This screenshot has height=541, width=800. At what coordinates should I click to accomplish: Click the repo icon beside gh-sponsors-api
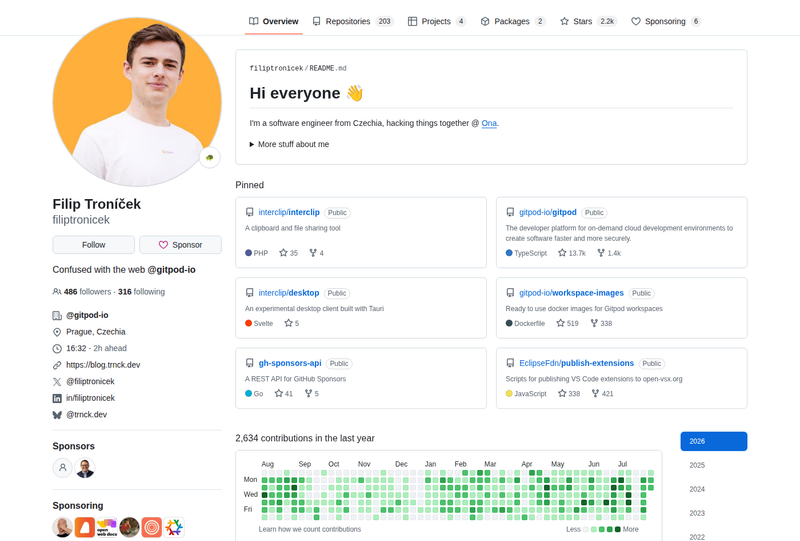pyautogui.click(x=249, y=363)
